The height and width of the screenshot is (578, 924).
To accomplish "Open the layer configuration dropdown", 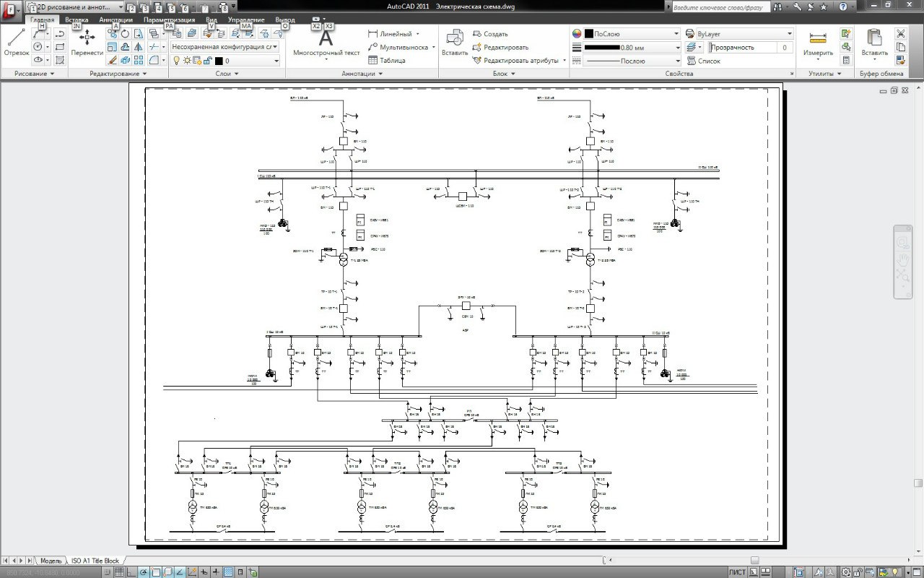I will click(224, 47).
